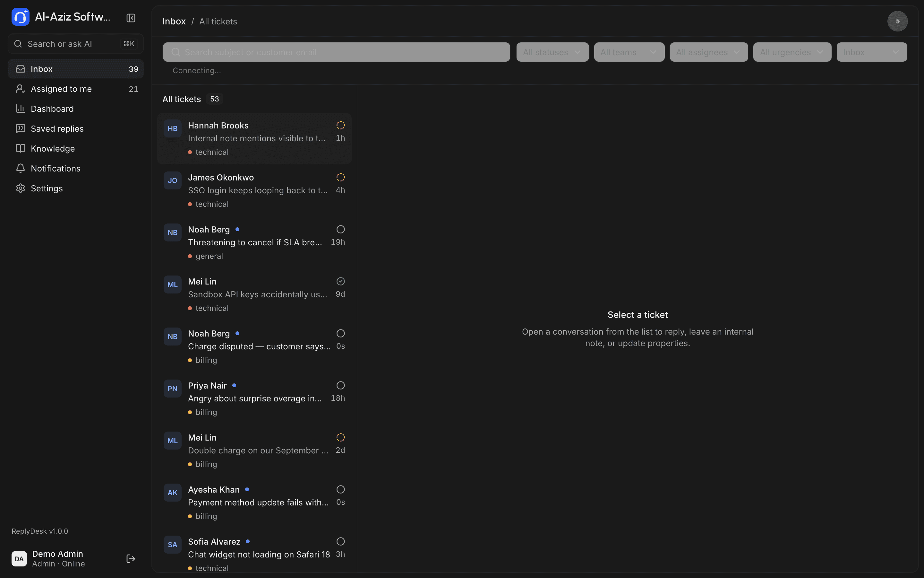Click the open status circle on the charge disputed ticket
This screenshot has width=924, height=578.
pos(341,333)
